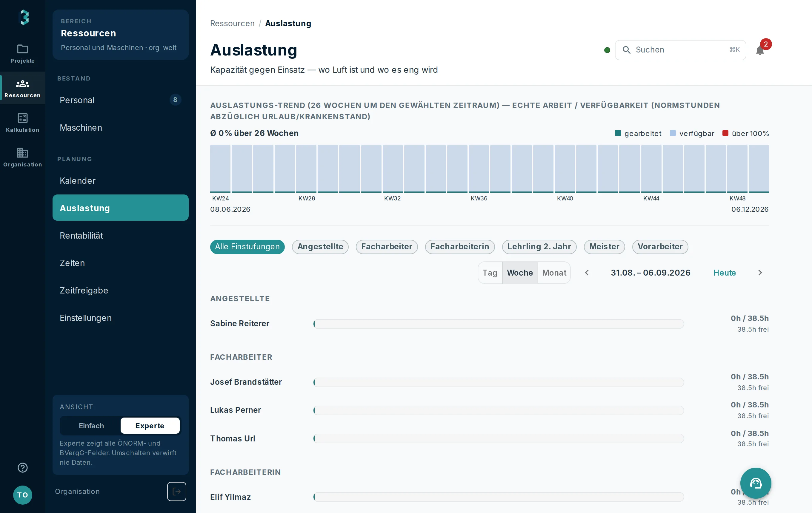Filter by Facharbeiter chip
The image size is (812, 513).
(x=386, y=247)
